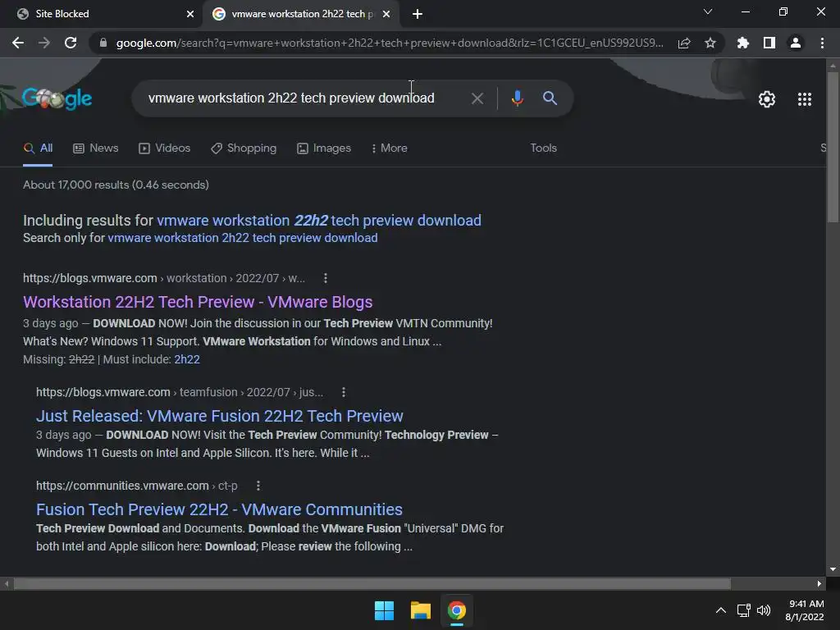
Task: Click the Chrome taskbar icon
Action: pyautogui.click(x=457, y=610)
